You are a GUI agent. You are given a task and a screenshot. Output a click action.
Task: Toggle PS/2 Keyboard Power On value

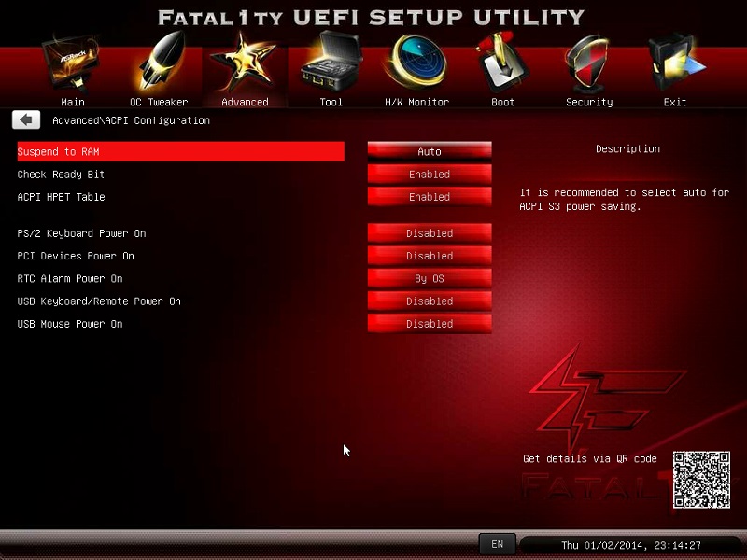[430, 233]
